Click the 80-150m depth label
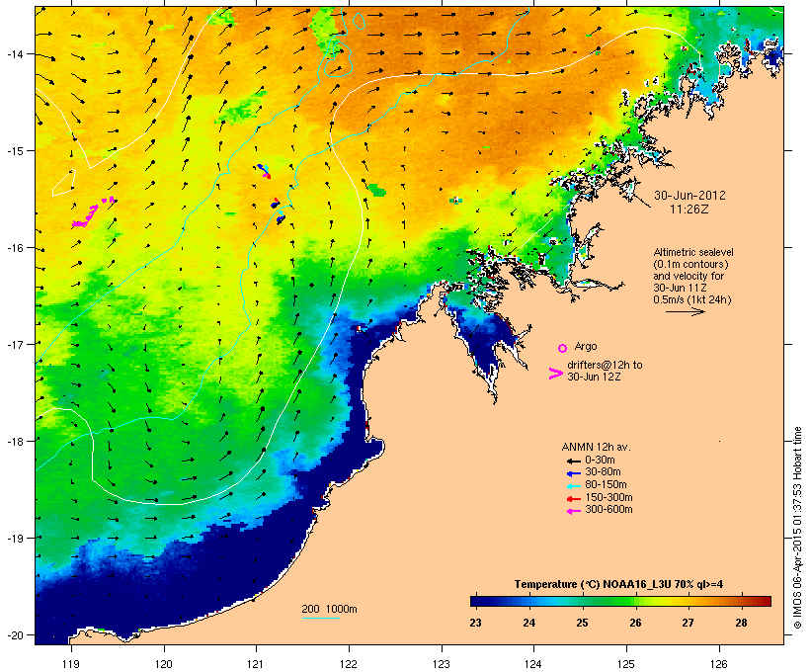Image resolution: width=810 pixels, height=672 pixels. click(606, 485)
